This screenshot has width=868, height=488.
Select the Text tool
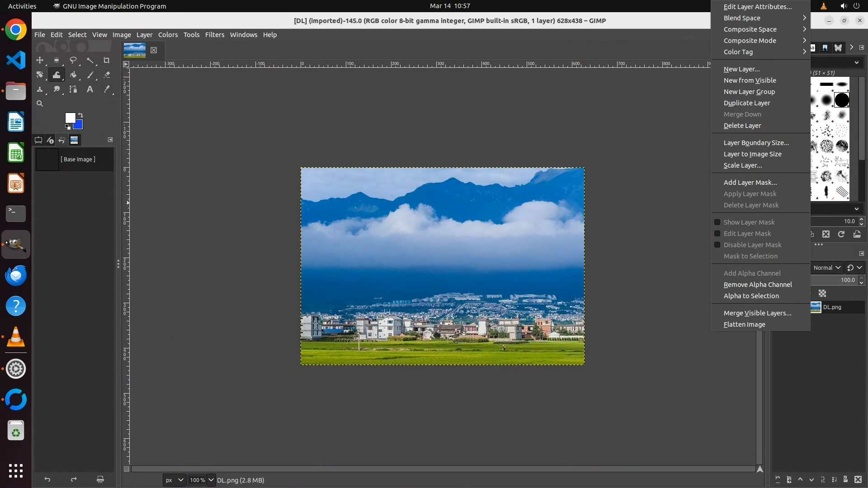(x=90, y=89)
